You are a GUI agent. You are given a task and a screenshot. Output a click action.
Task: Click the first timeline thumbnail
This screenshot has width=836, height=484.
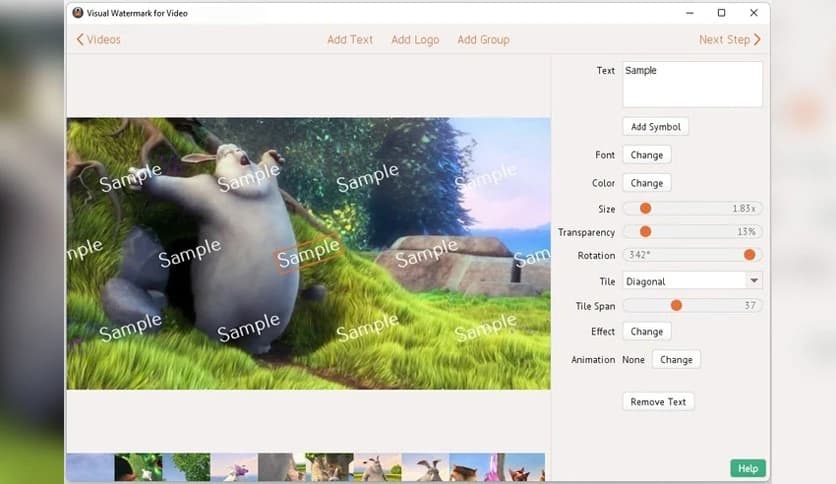tap(90, 467)
